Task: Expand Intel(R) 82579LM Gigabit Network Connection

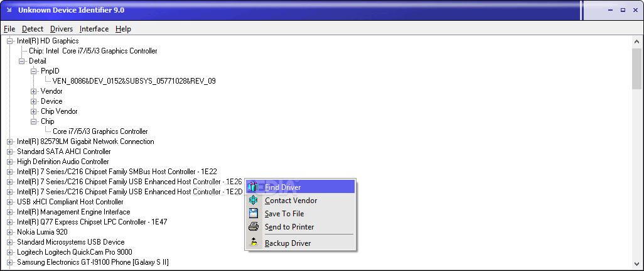Action: (10, 142)
